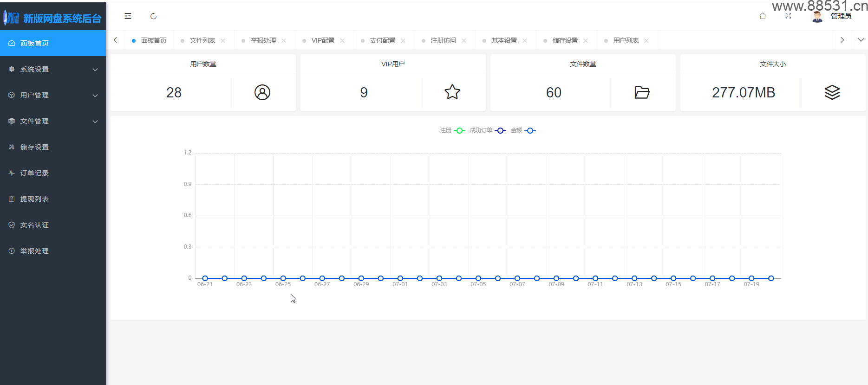Screen dimensions: 868x385
Task: Switch to the 注册访问 tab
Action: 444,40
